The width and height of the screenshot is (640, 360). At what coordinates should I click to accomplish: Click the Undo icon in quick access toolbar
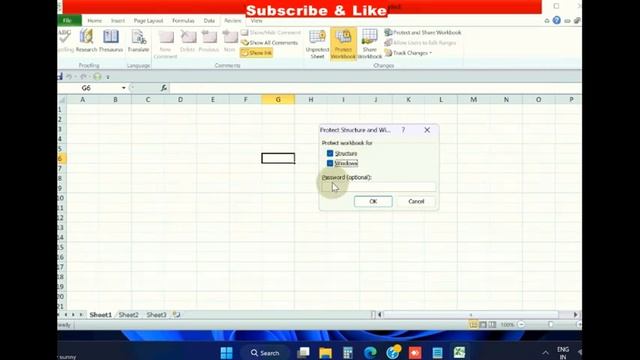tap(69, 77)
